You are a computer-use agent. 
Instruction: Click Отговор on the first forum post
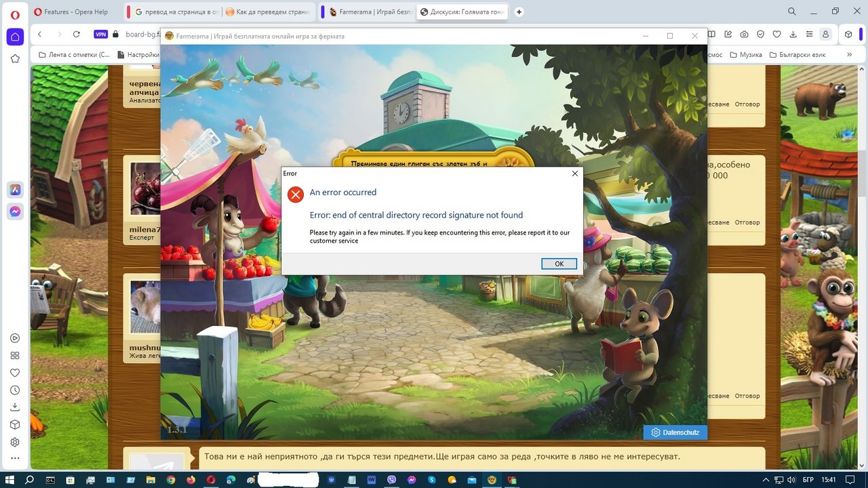tap(747, 104)
